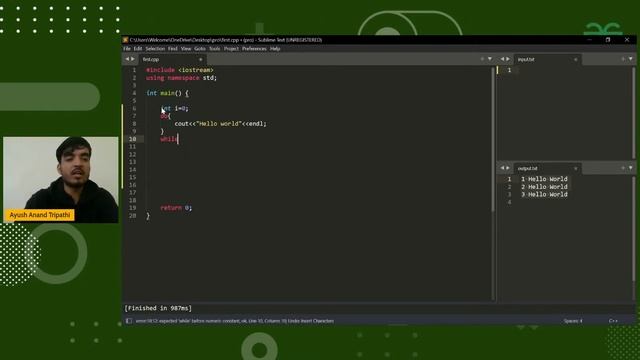Viewport: 640px width, 360px height.
Task: Open tab list dropdown in input.txt pane
Action: tap(631, 59)
